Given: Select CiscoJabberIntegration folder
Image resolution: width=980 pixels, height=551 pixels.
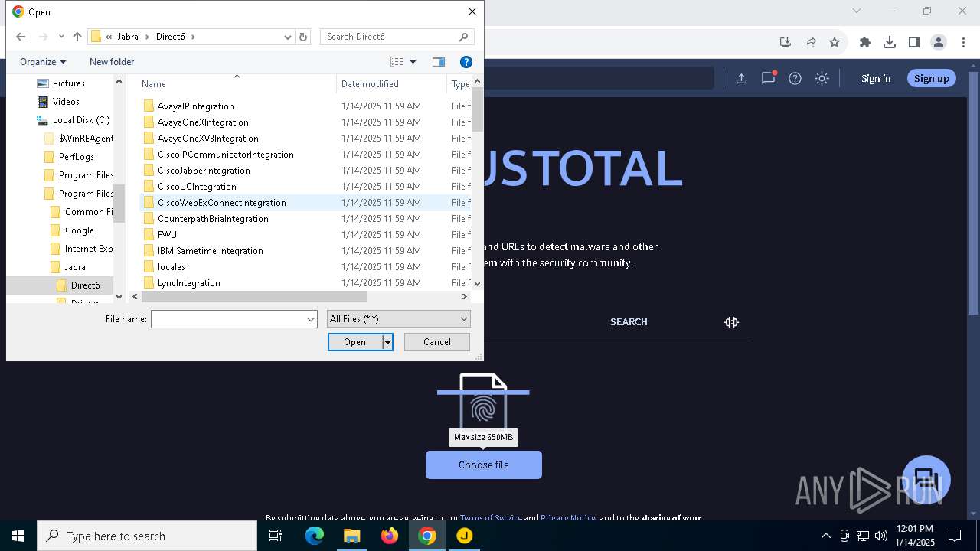Looking at the screenshot, I should coord(204,171).
